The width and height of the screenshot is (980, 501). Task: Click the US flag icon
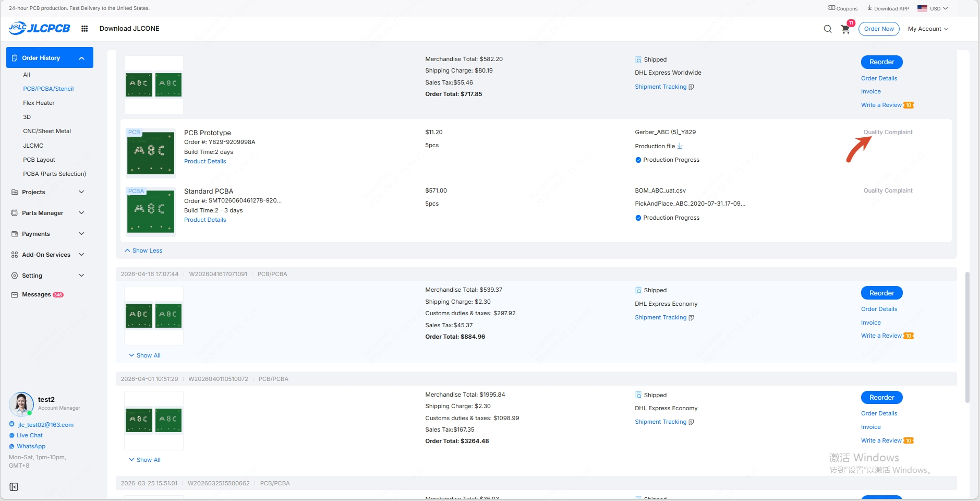[922, 8]
